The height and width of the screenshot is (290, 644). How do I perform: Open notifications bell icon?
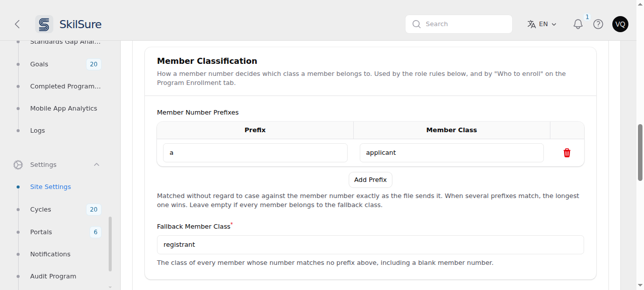pos(578,24)
